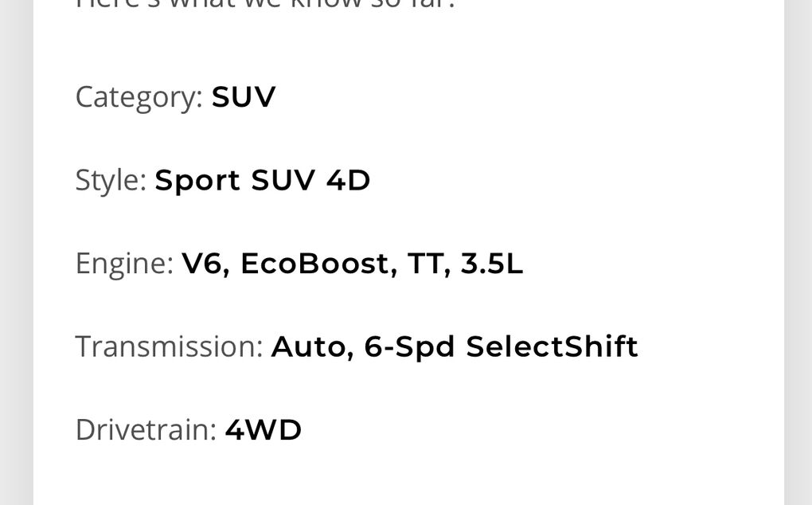Select "TT," in the engine specs
812x505 pixels.
click(x=429, y=264)
